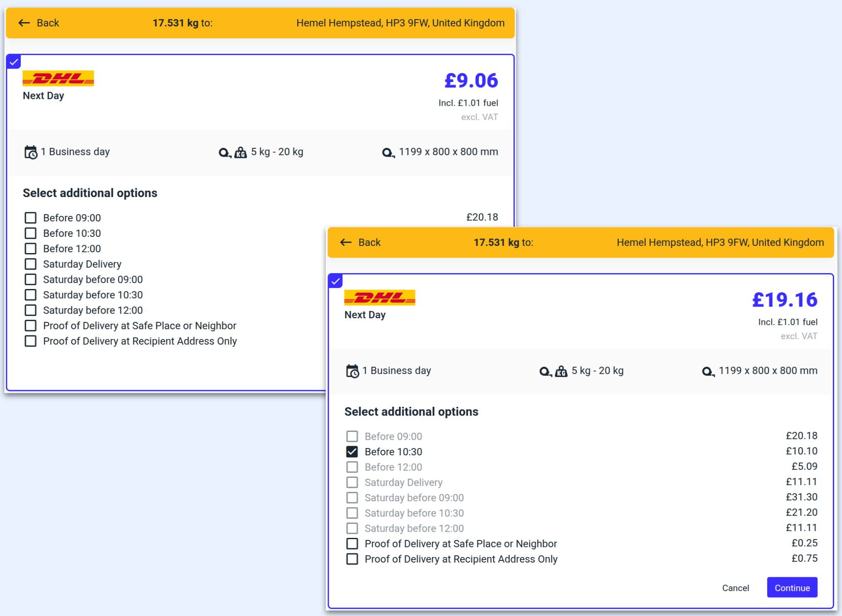Toggle the blue selected checkmark on the £9.06 card
842x616 pixels.
coord(14,62)
